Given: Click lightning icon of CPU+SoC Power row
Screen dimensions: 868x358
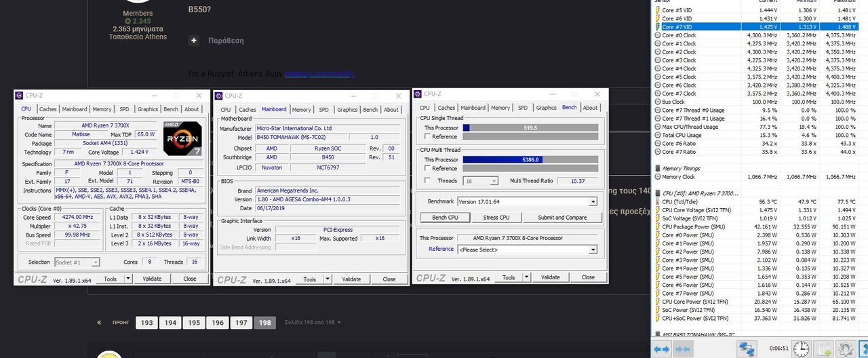Looking at the screenshot, I should [657, 318].
